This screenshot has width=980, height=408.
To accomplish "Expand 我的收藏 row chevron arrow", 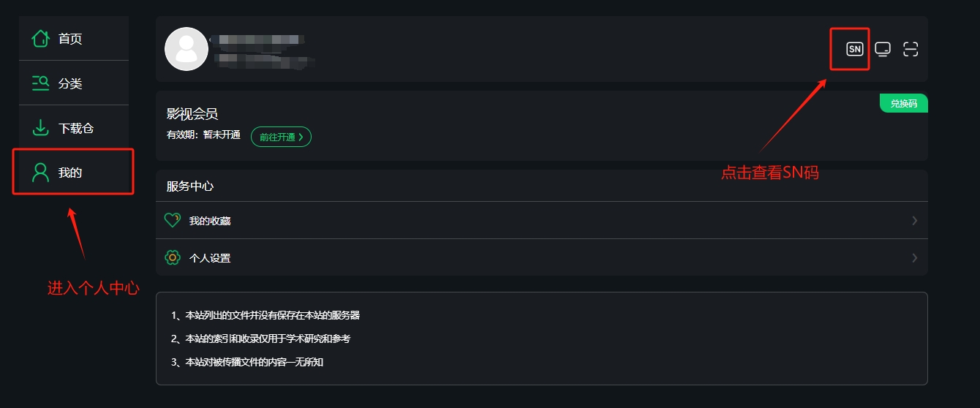I will point(915,220).
